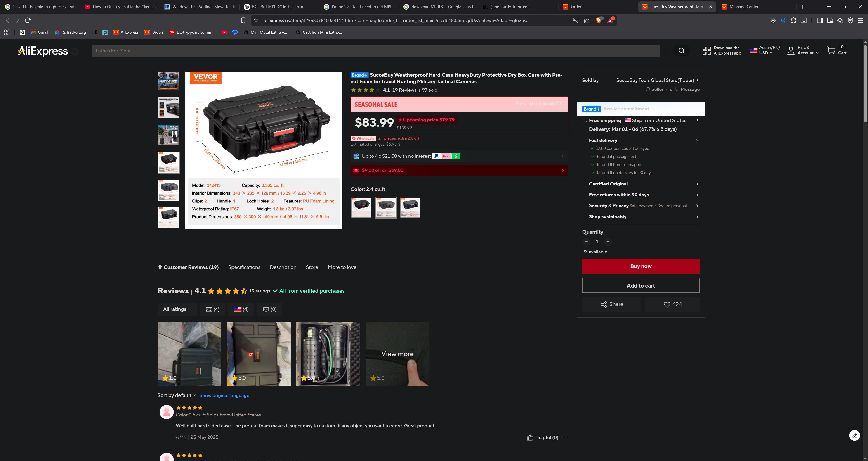
Task: Click the Show original language link
Action: (x=224, y=395)
